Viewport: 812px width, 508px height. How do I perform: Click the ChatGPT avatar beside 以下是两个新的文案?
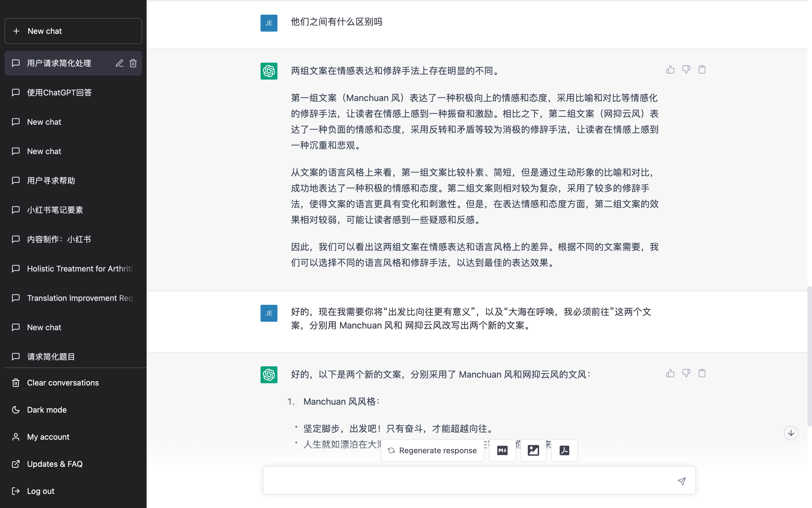coord(269,375)
